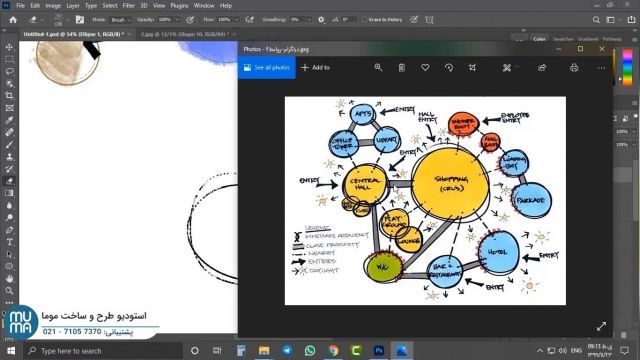The image size is (640, 360).
Task: Click the Type here to search box
Action: point(103,351)
